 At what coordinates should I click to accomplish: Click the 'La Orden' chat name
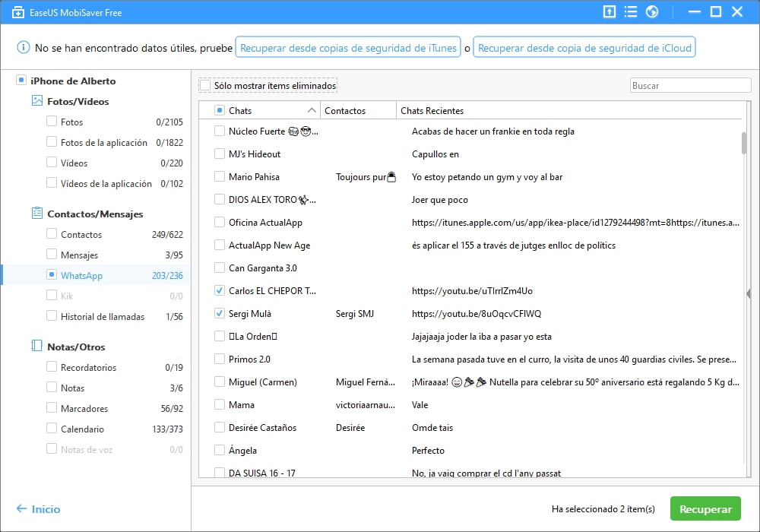click(253, 336)
